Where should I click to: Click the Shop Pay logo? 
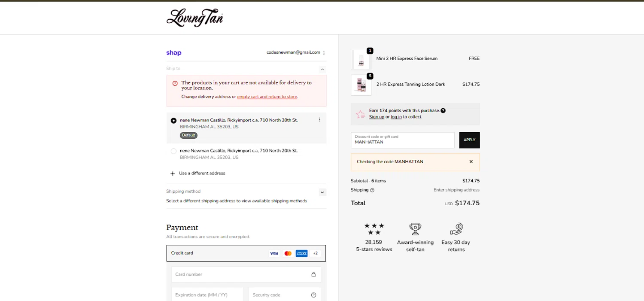click(174, 53)
